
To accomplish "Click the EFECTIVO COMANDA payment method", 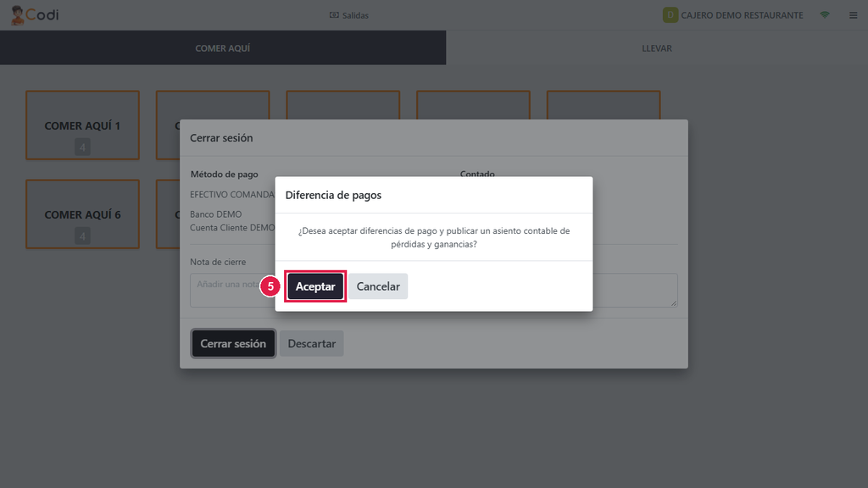I will pos(232,194).
